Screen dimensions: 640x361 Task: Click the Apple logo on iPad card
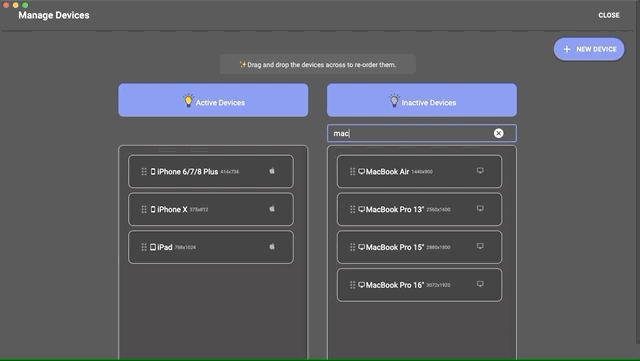(x=272, y=246)
